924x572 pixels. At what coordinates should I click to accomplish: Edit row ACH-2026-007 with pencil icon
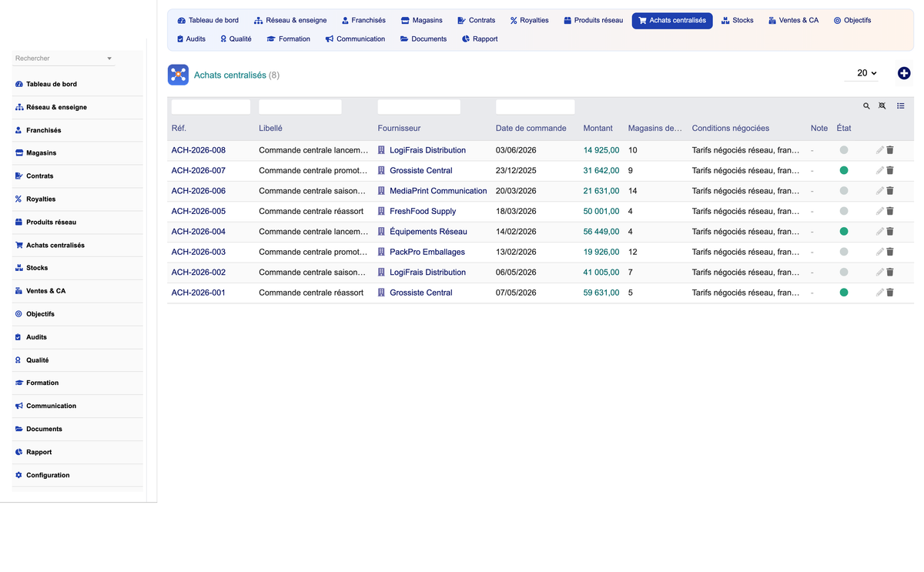(880, 170)
